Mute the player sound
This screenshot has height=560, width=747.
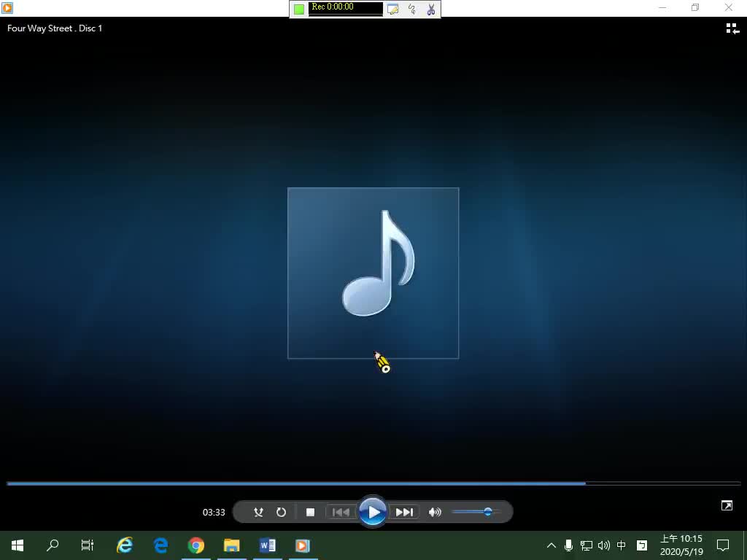pos(435,512)
